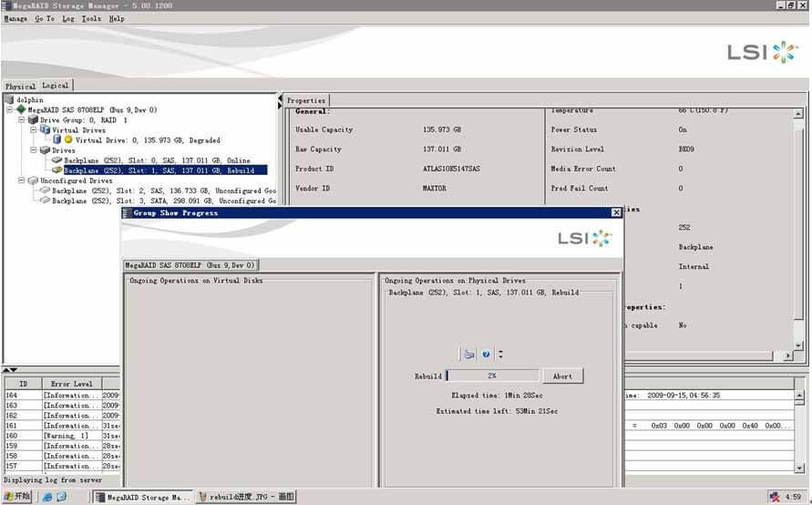The width and height of the screenshot is (812, 505).
Task: Abort the rebuild operation
Action: coord(562,376)
